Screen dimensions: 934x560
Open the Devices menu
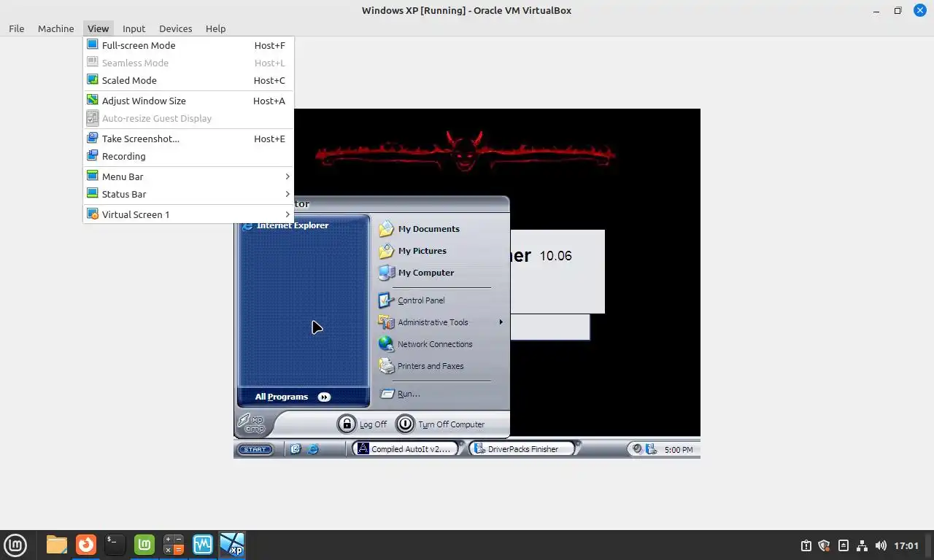point(176,28)
